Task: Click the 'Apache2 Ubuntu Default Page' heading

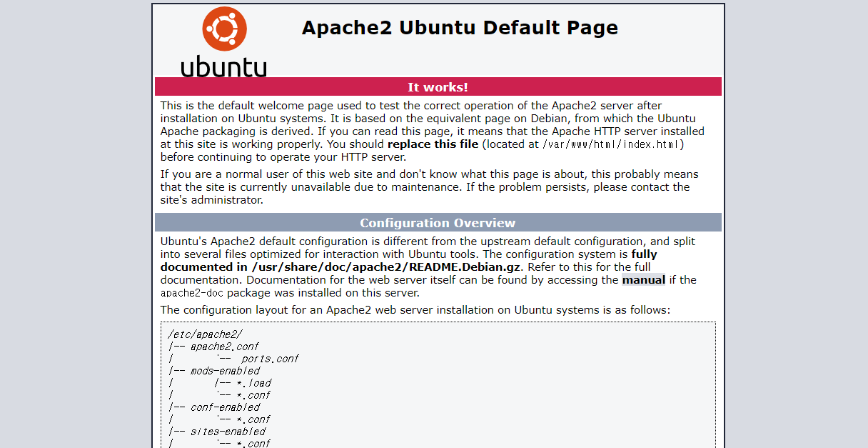Action: [460, 28]
